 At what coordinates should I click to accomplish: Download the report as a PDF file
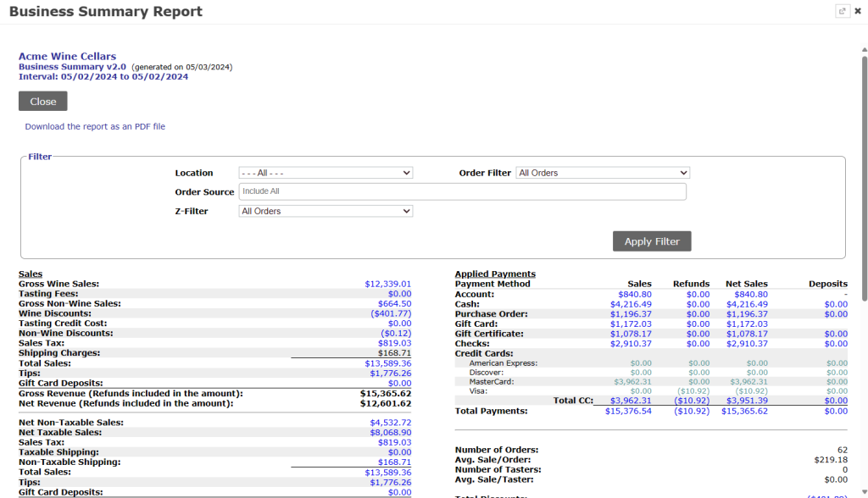click(95, 126)
